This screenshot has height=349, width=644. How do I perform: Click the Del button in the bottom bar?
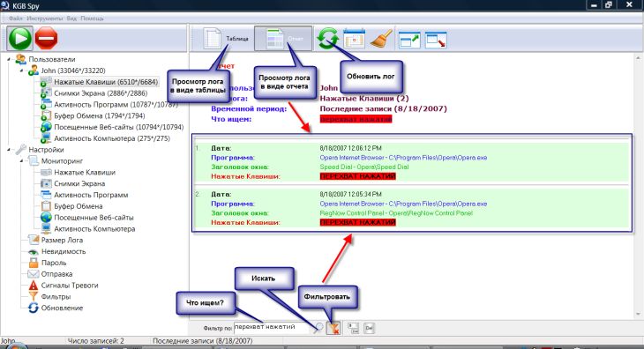pos(369,328)
